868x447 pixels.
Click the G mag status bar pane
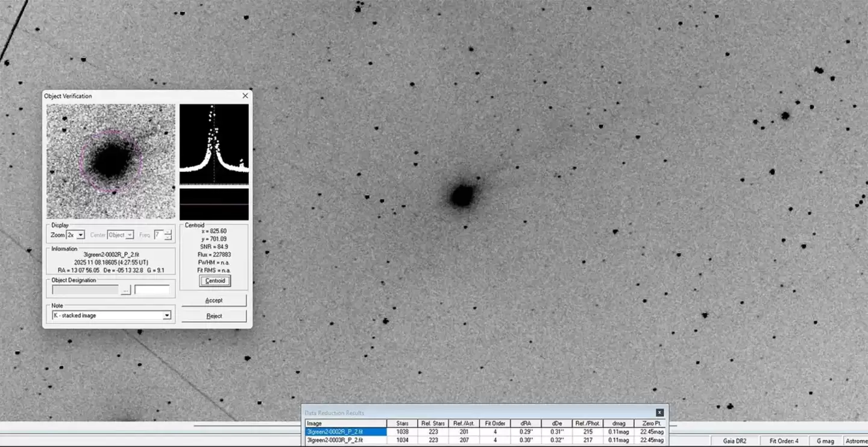click(x=825, y=441)
